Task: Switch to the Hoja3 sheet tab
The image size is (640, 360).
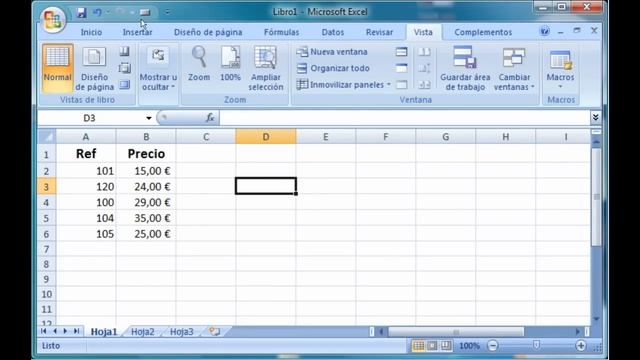Action: 182,332
